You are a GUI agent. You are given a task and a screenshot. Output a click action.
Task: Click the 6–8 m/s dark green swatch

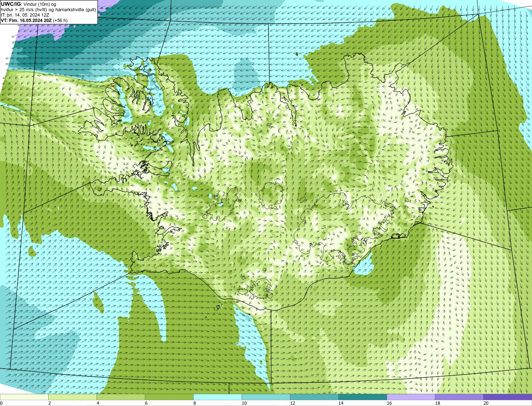169,397
